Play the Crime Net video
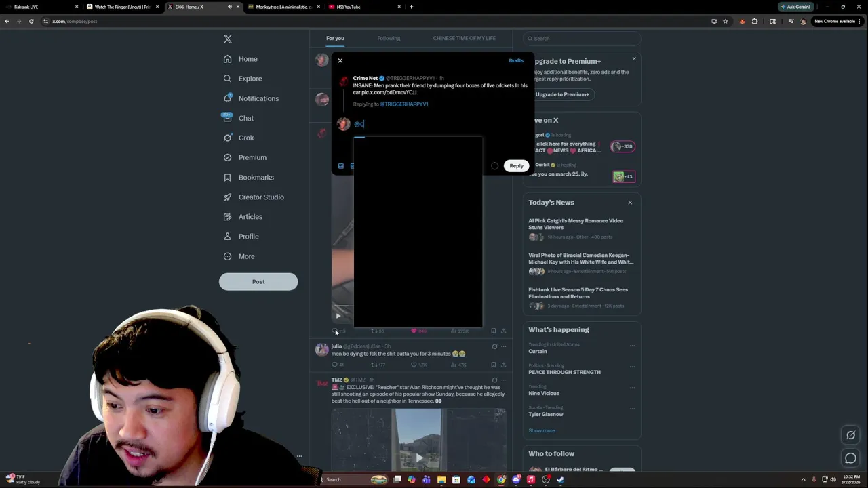The height and width of the screenshot is (488, 868). click(x=338, y=315)
